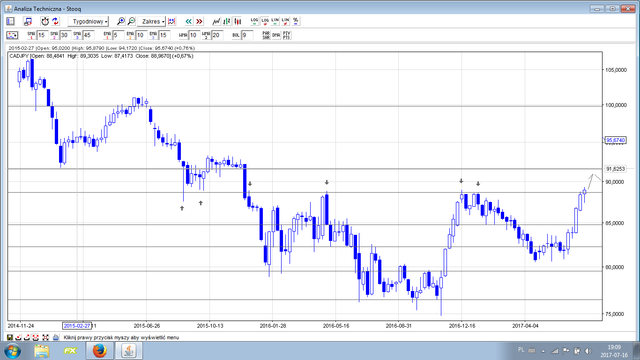Edit SMA 3 period field showing 45
Viewport: 640px width, 360px height.
tap(88, 36)
